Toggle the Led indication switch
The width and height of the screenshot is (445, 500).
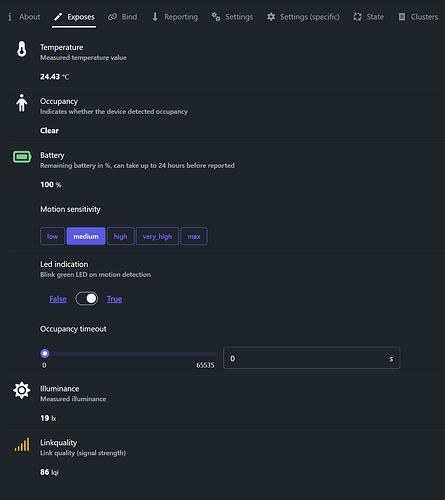coord(87,299)
